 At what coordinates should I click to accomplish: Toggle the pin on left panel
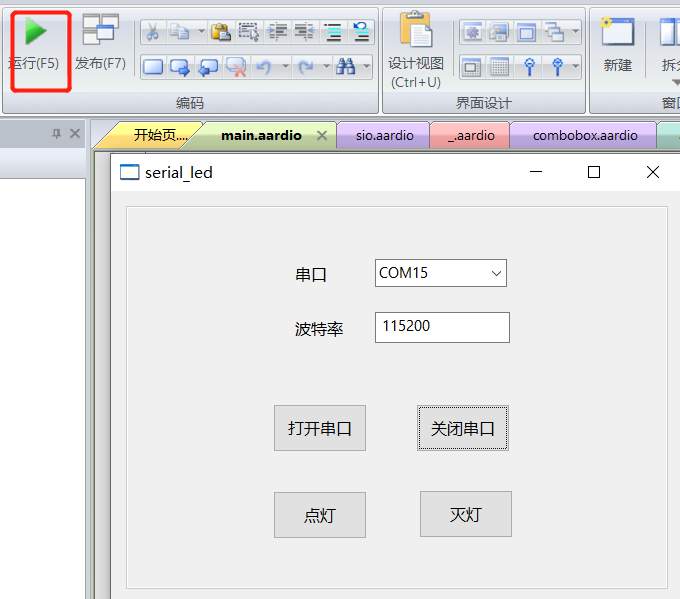coord(56,134)
